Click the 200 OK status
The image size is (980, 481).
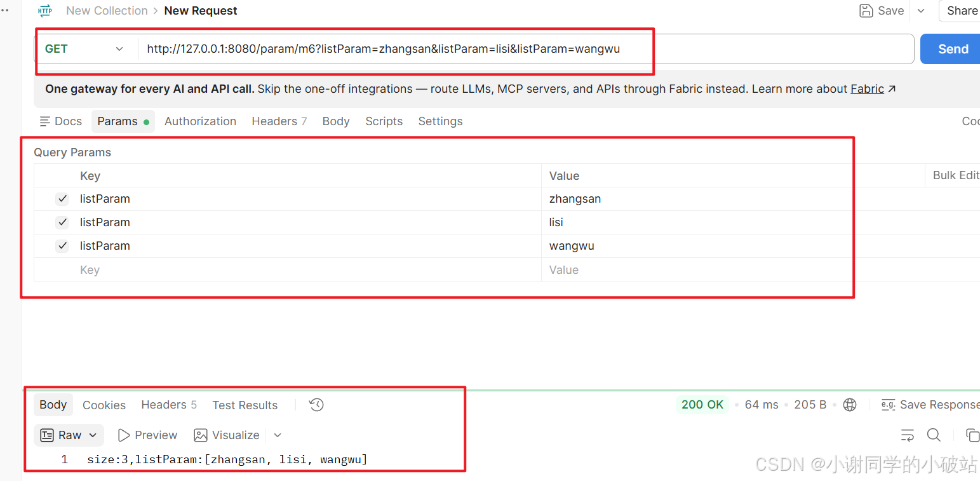[702, 405]
